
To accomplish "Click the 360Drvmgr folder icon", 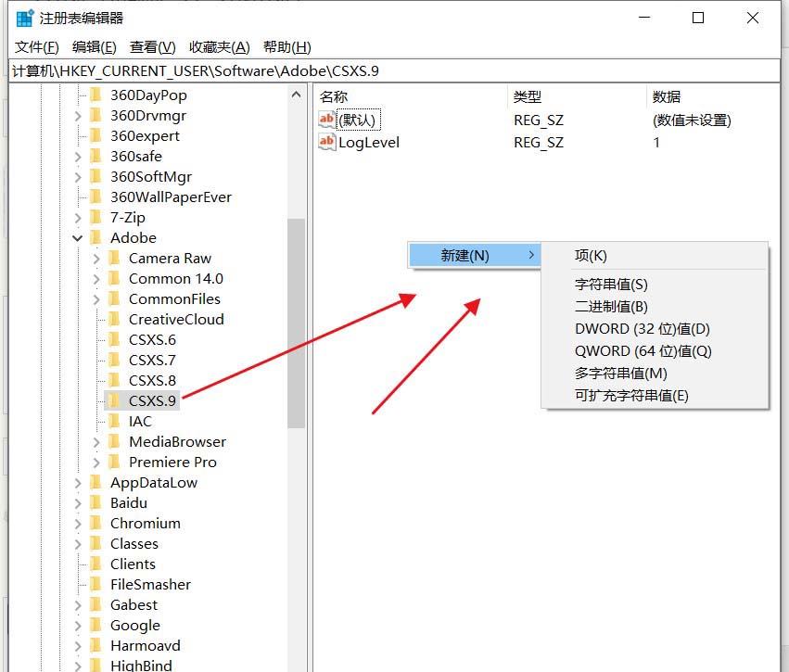I will point(95,115).
